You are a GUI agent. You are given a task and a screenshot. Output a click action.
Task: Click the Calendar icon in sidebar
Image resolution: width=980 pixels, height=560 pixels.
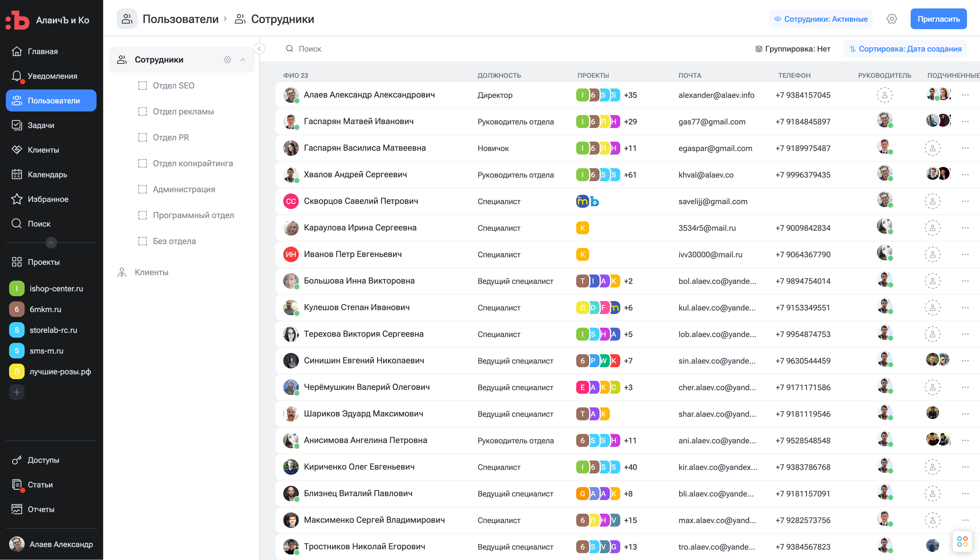[17, 174]
